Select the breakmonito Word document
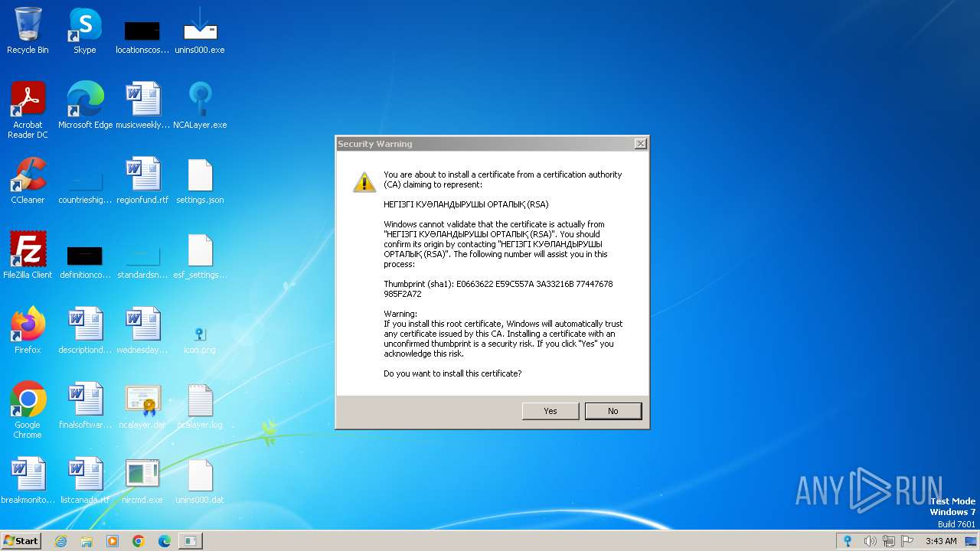980x551 pixels. [x=28, y=481]
